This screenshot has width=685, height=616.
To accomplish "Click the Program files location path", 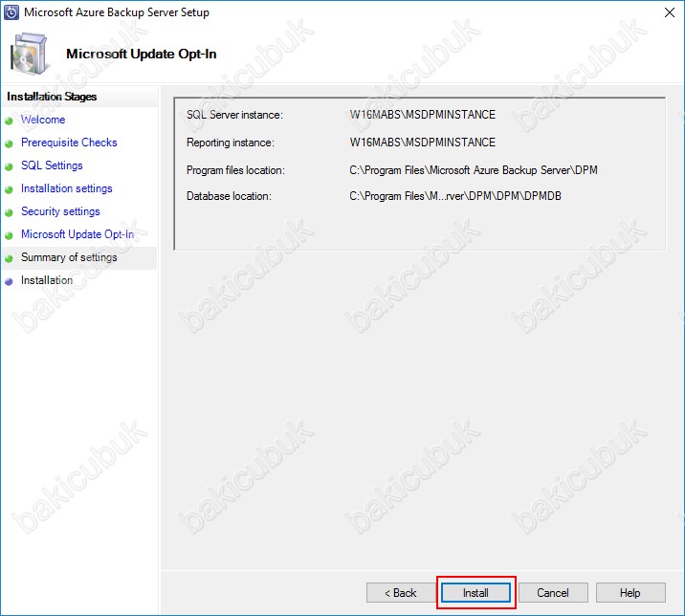I will 474,170.
